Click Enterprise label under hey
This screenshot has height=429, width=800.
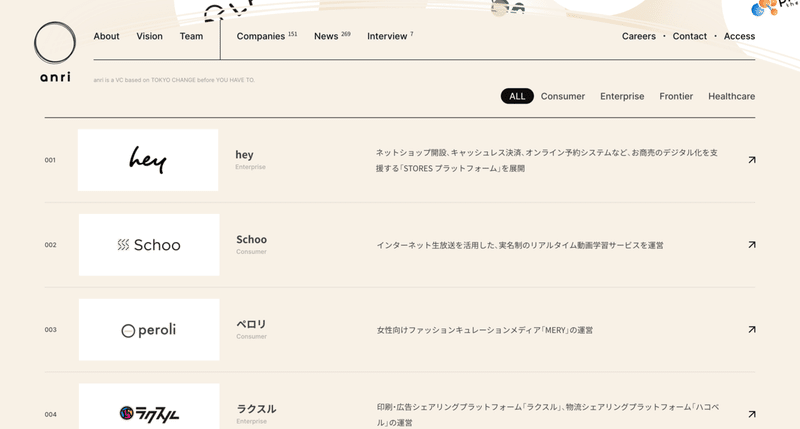pos(251,167)
